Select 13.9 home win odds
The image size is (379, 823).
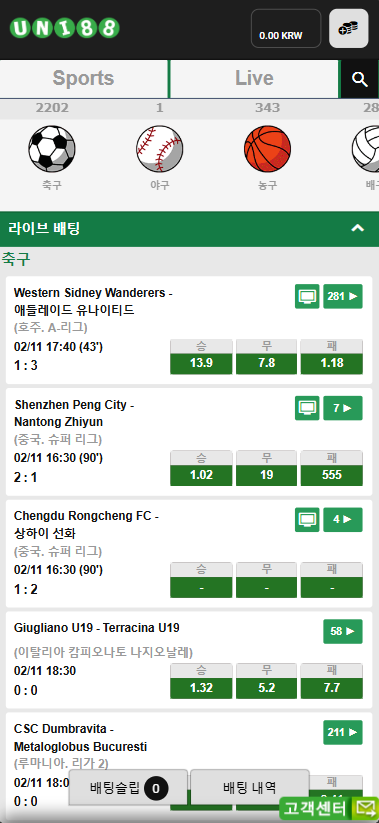pos(201,363)
